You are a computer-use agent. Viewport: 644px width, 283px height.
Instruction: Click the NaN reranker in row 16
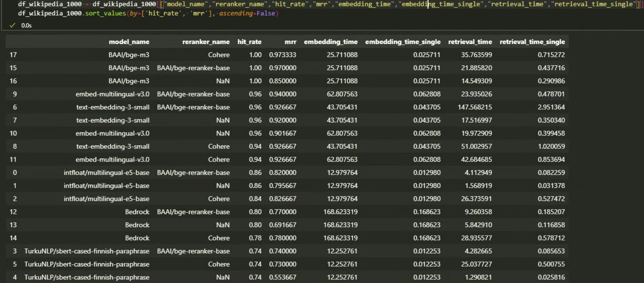pos(223,81)
